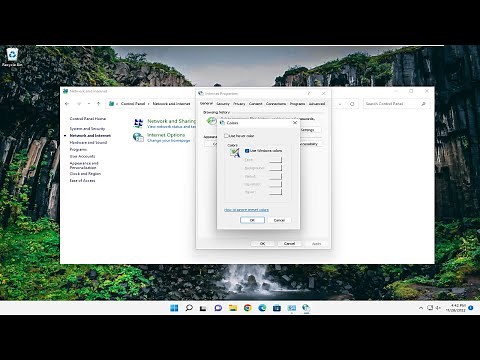Viewport: 480px width, 360px height.
Task: Open taskbar Search
Action: (189, 308)
